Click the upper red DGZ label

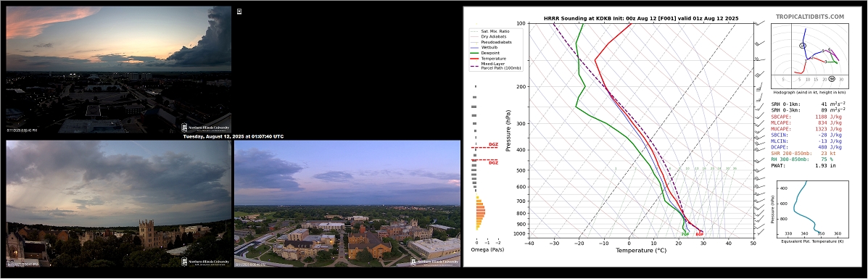(492, 144)
